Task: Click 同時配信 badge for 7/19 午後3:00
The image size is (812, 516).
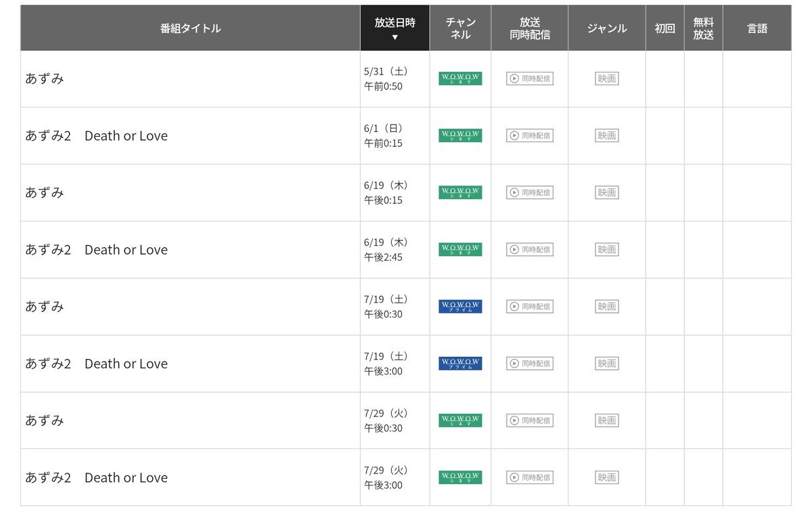Action: coord(530,364)
